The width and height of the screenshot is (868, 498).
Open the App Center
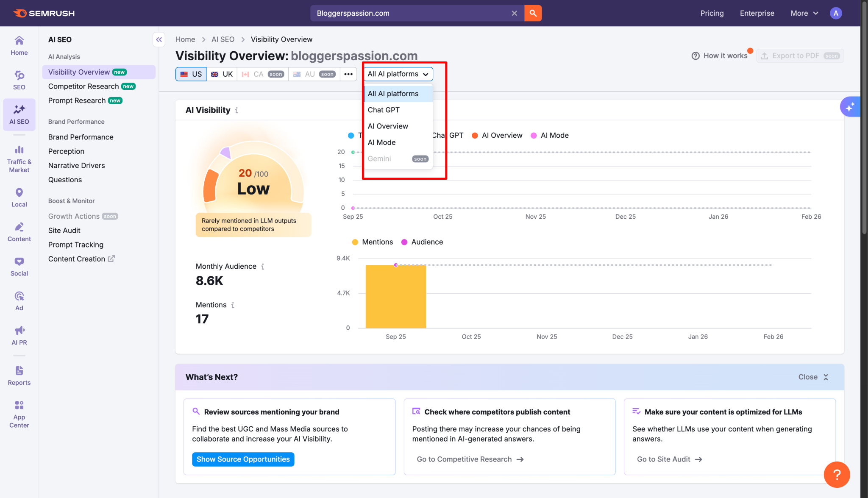coord(19,412)
